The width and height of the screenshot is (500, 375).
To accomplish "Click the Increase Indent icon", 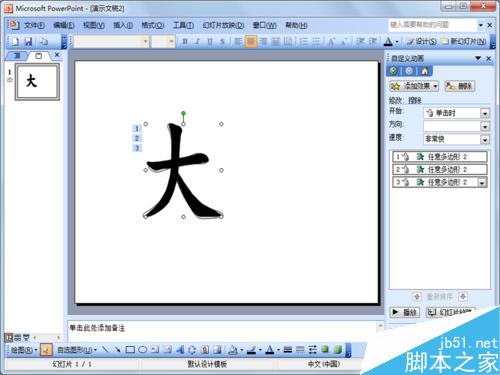I will tap(373, 42).
